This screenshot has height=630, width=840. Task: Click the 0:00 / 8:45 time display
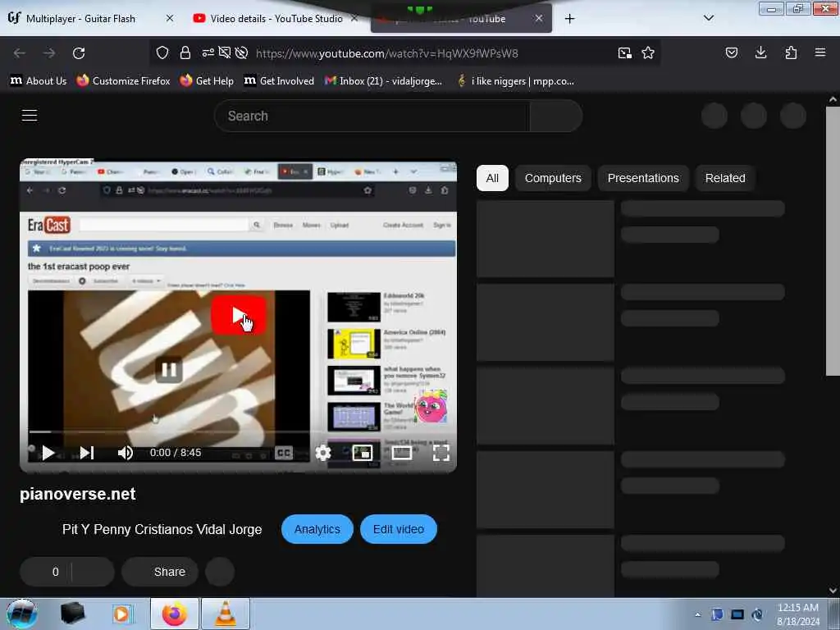(176, 453)
